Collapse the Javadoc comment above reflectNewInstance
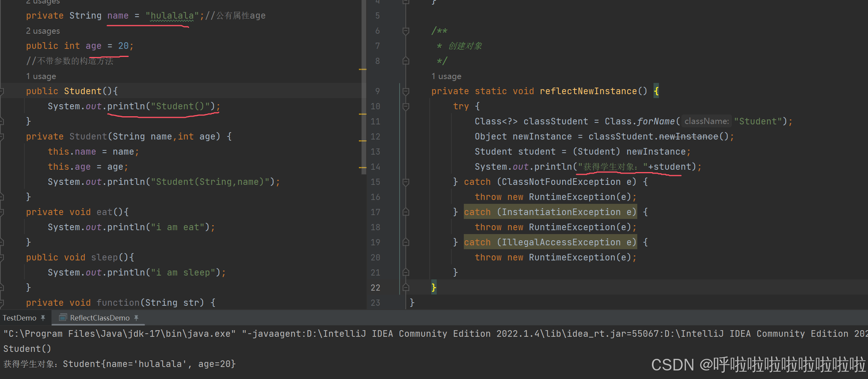This screenshot has height=379, width=868. point(406,31)
